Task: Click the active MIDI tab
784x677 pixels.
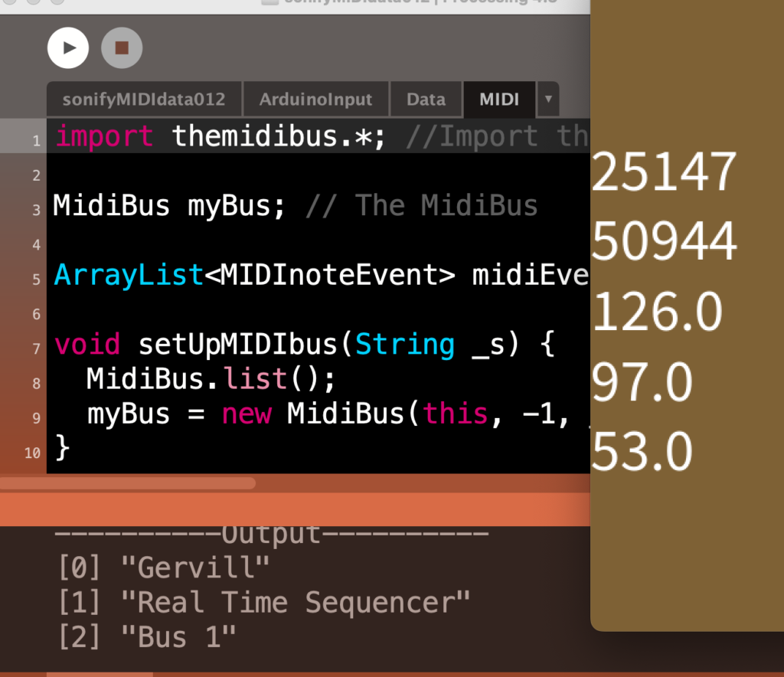Action: coord(499,100)
